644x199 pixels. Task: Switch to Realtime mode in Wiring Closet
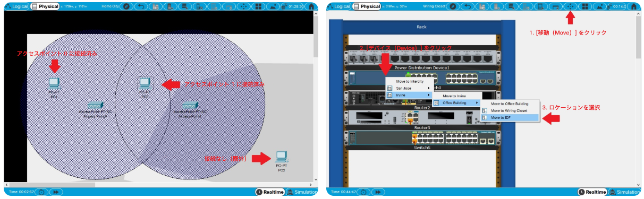(x=592, y=192)
